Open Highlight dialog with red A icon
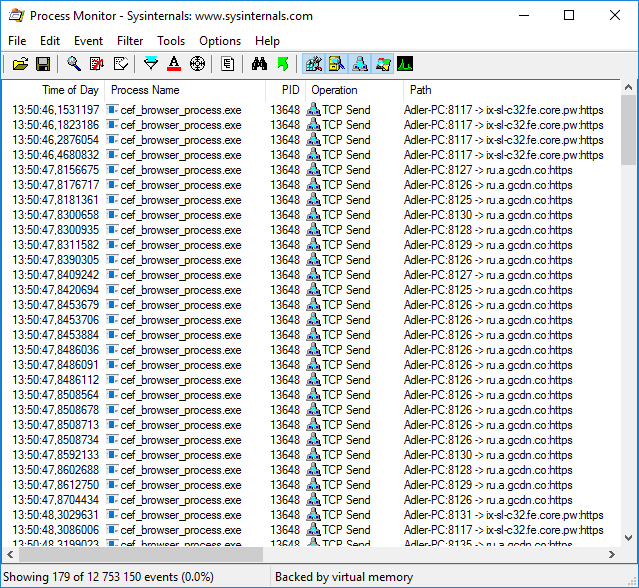The height and width of the screenshot is (588, 639). 174,64
